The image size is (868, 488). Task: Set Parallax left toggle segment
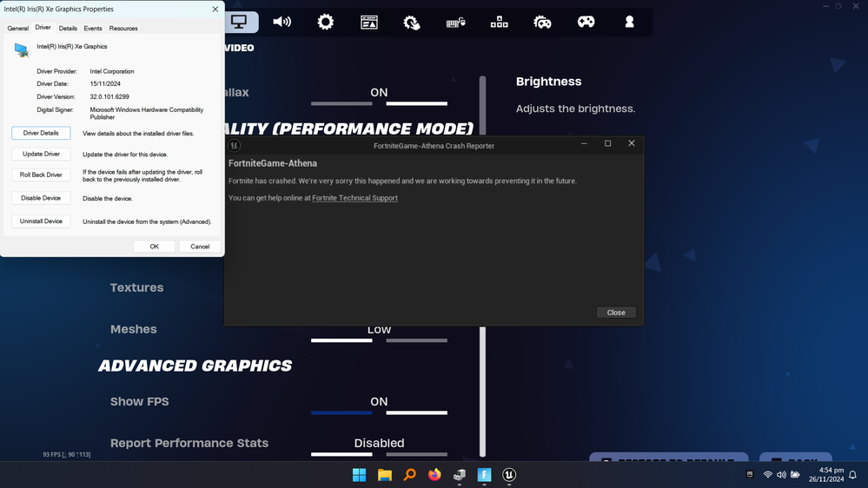coord(341,103)
